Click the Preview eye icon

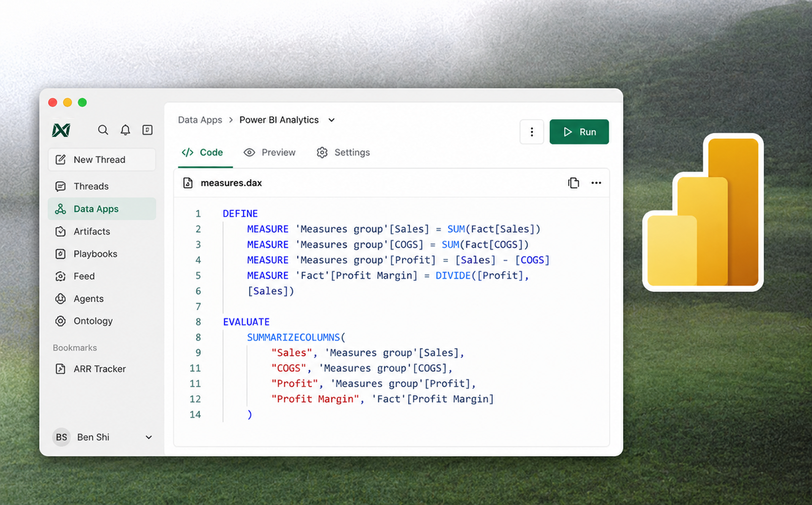pyautogui.click(x=249, y=153)
